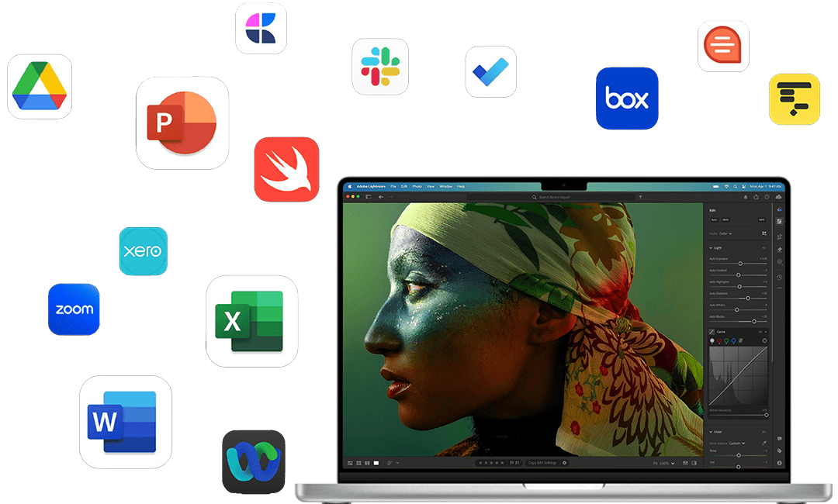Click the Microsoft PowerPoint app icon

pos(182,123)
